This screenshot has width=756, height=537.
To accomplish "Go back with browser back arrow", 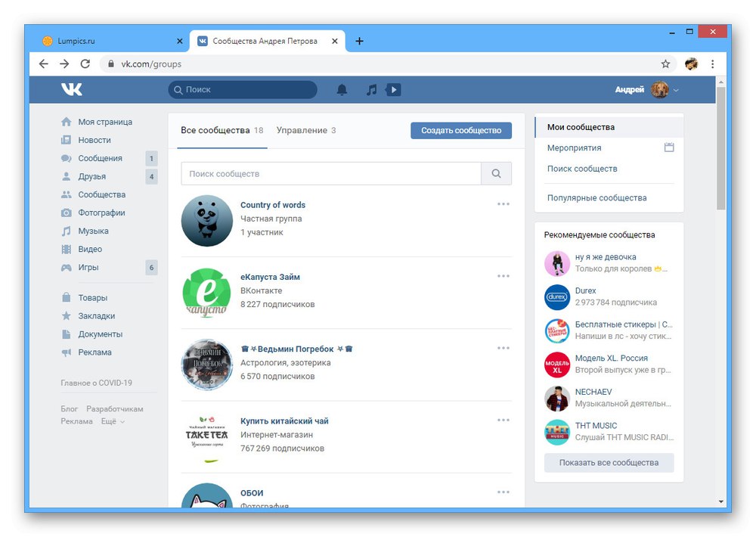I will point(43,64).
